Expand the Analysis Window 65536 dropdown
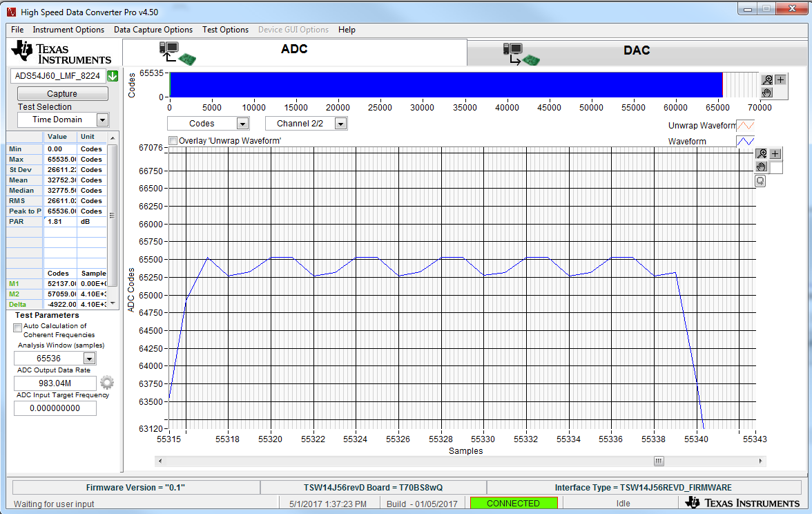812x514 pixels. point(90,358)
